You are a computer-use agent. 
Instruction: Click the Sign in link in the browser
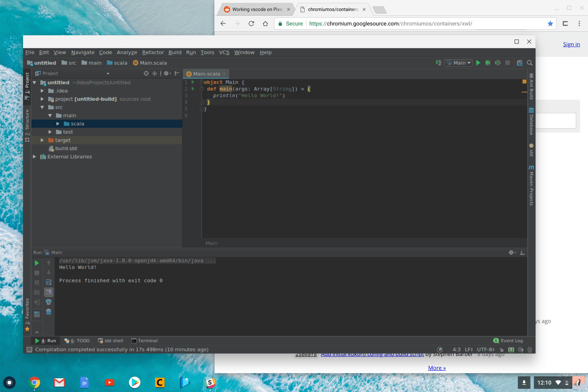point(572,44)
